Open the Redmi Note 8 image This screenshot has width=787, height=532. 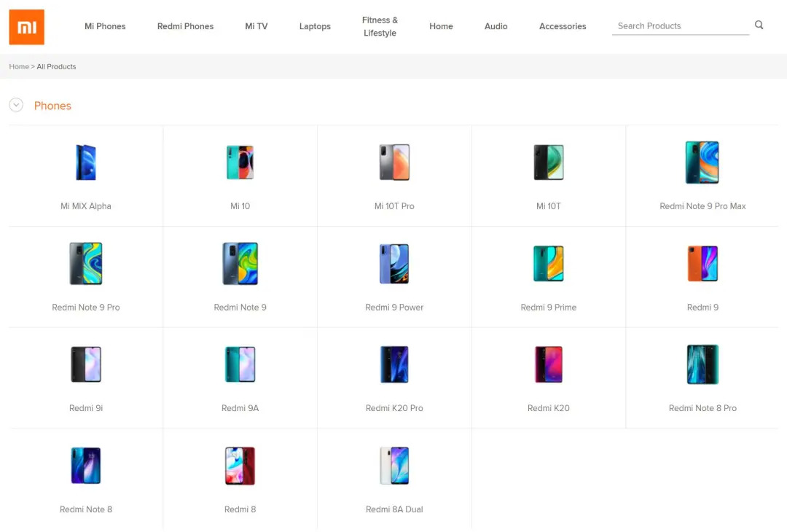click(x=86, y=466)
